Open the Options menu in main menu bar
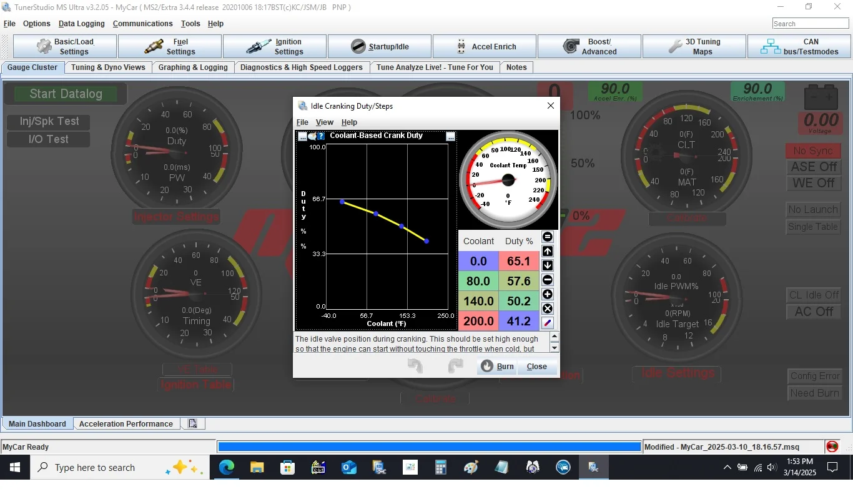 [x=37, y=24]
